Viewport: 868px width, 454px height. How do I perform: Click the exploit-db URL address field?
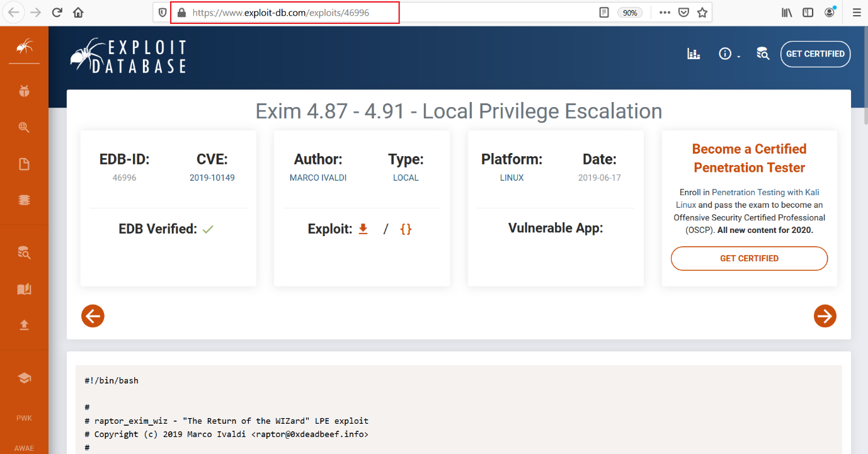391,13
